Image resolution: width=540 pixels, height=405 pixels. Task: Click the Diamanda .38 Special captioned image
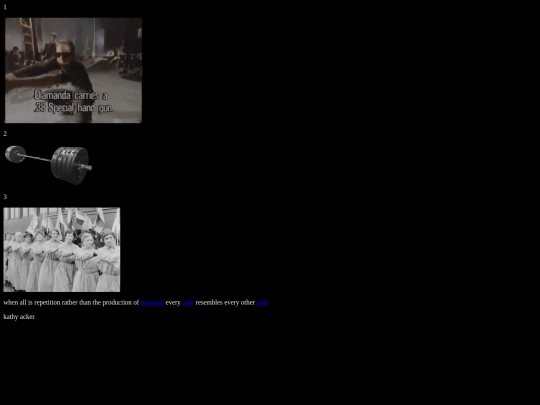coord(73,70)
